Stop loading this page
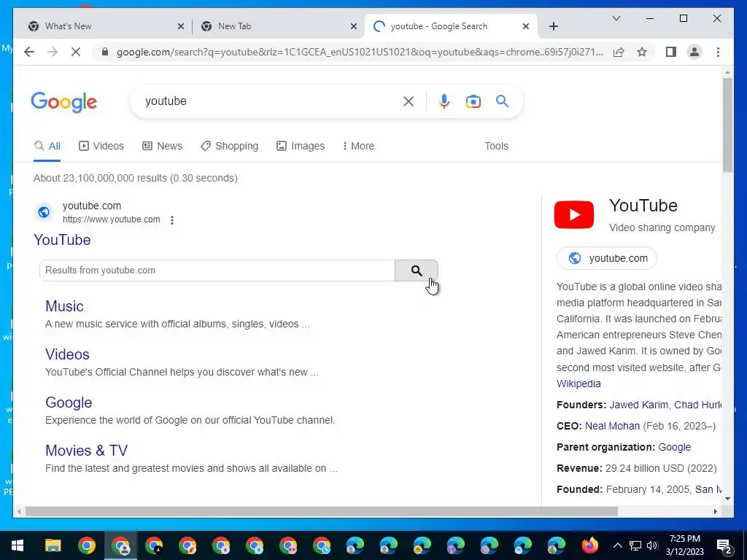This screenshot has height=560, width=747. click(x=76, y=52)
